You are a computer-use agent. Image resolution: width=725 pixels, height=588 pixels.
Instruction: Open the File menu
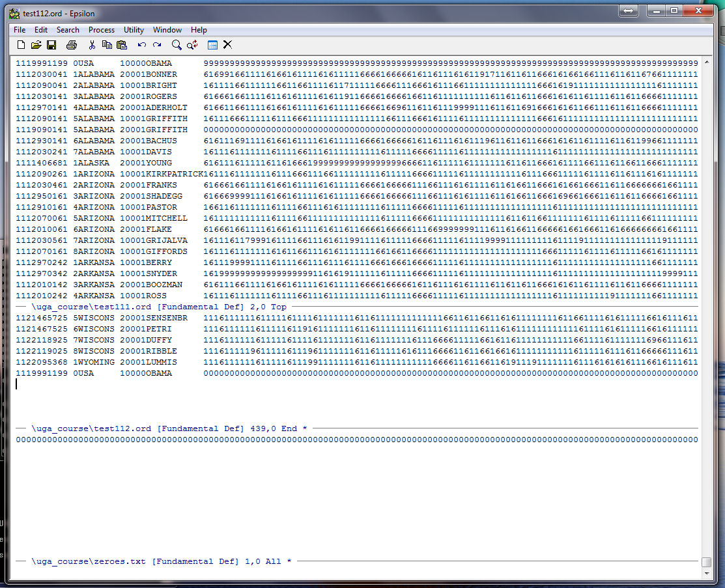(x=20, y=30)
